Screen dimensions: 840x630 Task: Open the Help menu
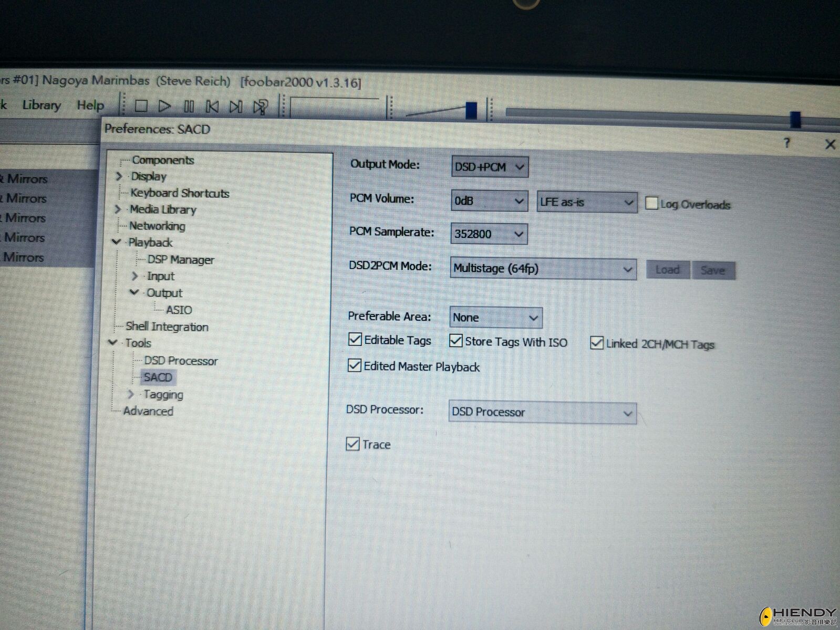click(90, 106)
